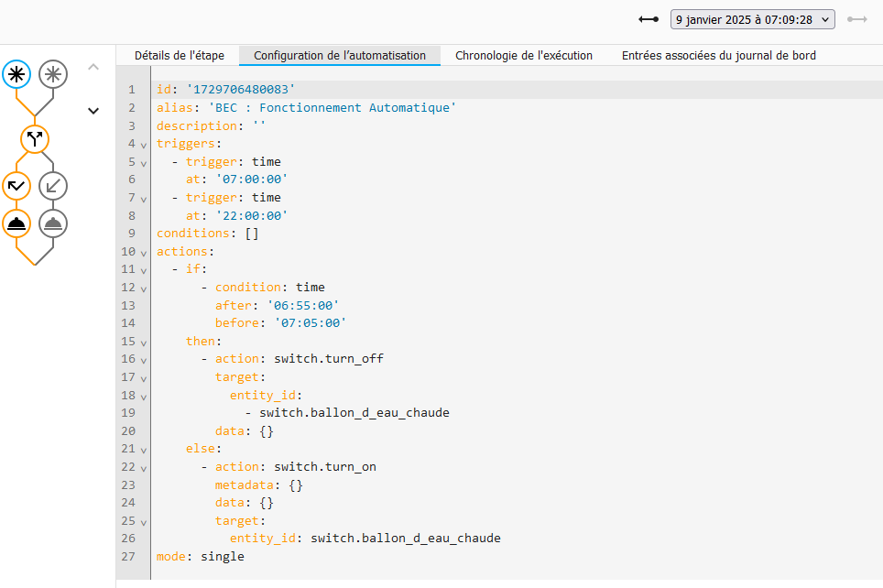Screen dimensions: 883x588
Task: Go to the newer trace using right arrow
Action: (x=857, y=19)
